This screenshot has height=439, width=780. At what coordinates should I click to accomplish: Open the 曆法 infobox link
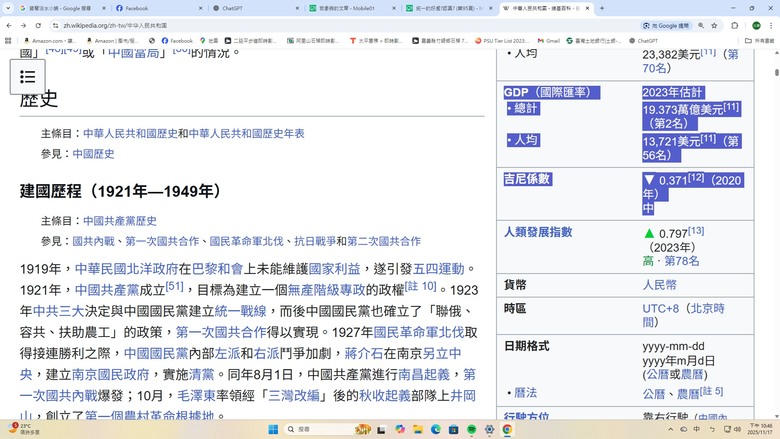coord(526,393)
